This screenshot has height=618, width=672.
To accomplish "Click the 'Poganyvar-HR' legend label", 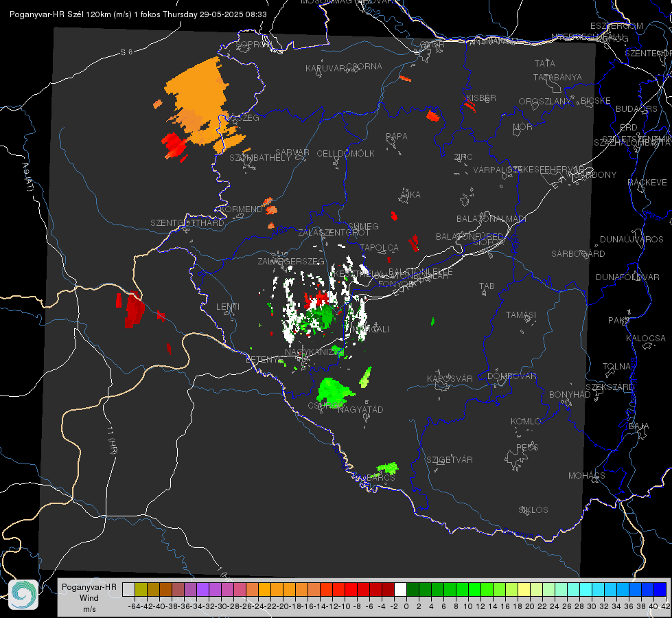I will pos(89,587).
